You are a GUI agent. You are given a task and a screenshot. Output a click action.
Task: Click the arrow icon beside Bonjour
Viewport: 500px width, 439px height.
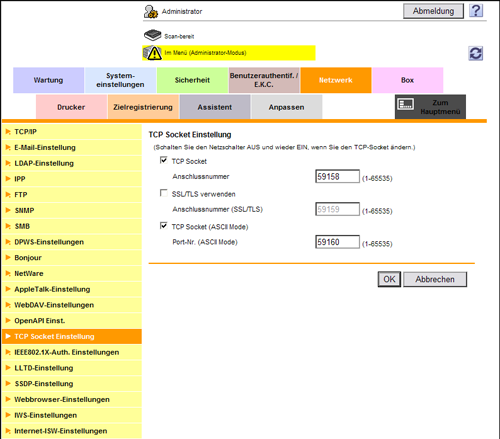[8, 258]
